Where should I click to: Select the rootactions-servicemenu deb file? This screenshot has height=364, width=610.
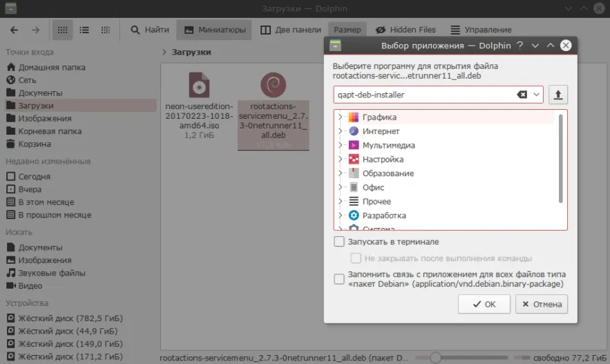273,111
